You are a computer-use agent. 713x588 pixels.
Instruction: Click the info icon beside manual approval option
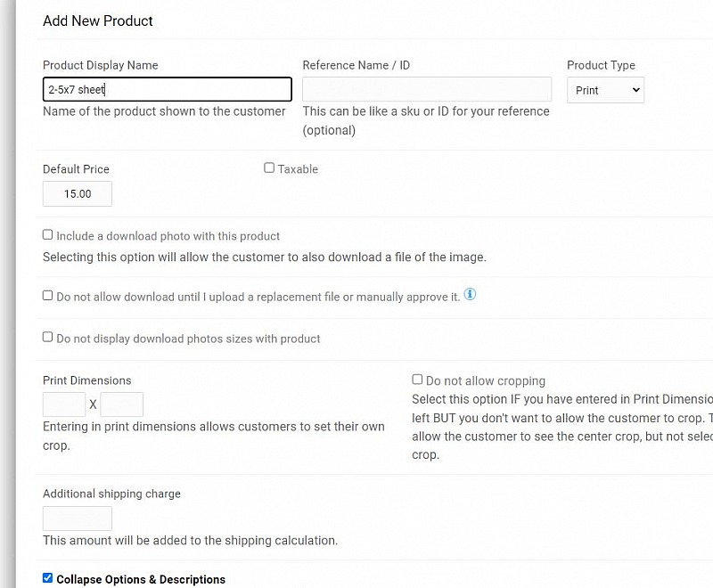(470, 295)
